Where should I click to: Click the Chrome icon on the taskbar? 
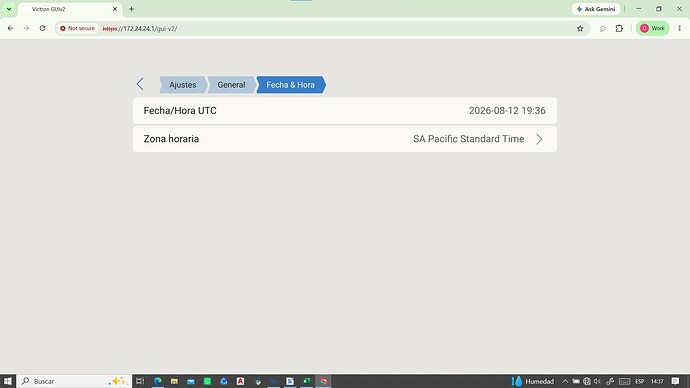323,381
